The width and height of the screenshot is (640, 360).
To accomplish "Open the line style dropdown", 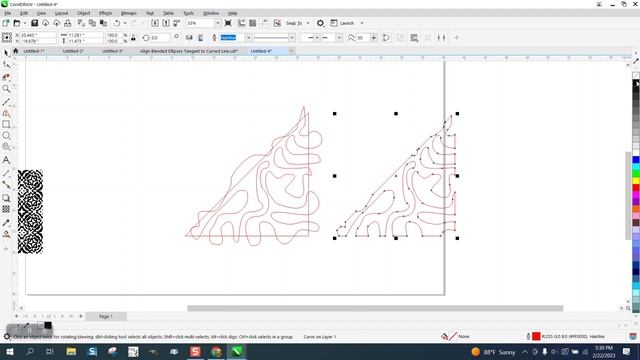I will [292, 38].
